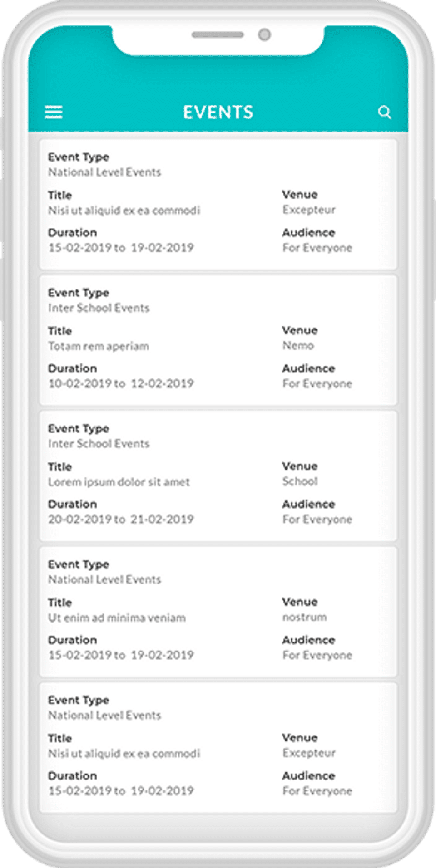This screenshot has height=868, width=436.
Task: Click duration 10-02-2019 to 12-02-2019
Action: (x=121, y=383)
